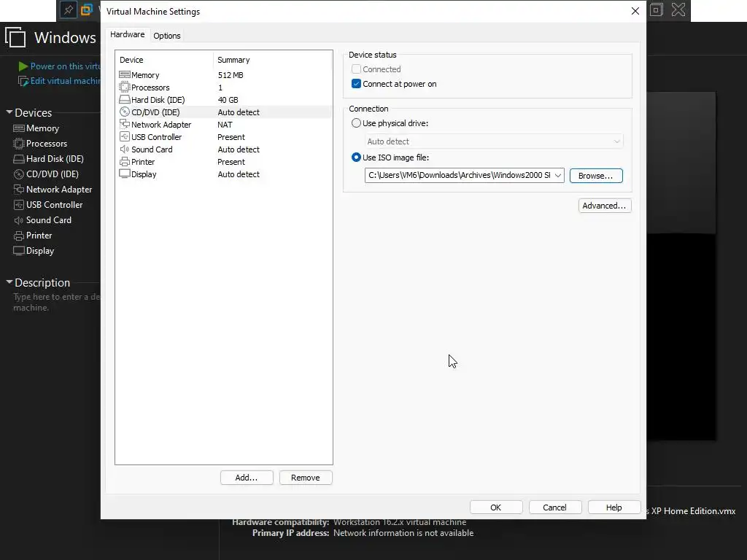Viewport: 747px width, 560px height.
Task: Open Display icon in main window sidebar
Action: [x=18, y=251]
